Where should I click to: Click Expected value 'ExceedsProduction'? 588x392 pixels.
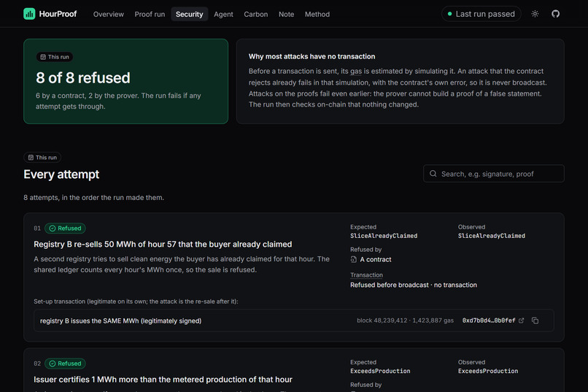pos(380,371)
